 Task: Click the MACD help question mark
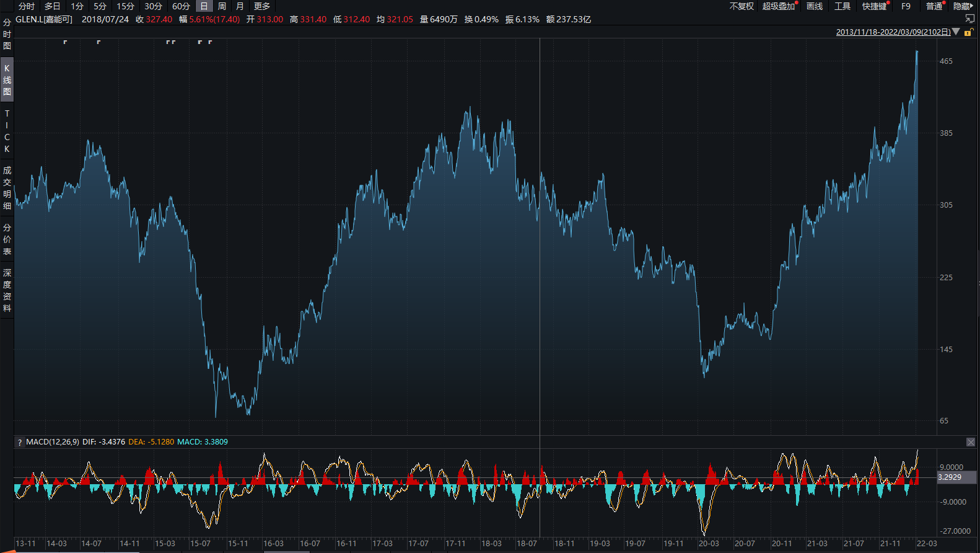click(20, 442)
